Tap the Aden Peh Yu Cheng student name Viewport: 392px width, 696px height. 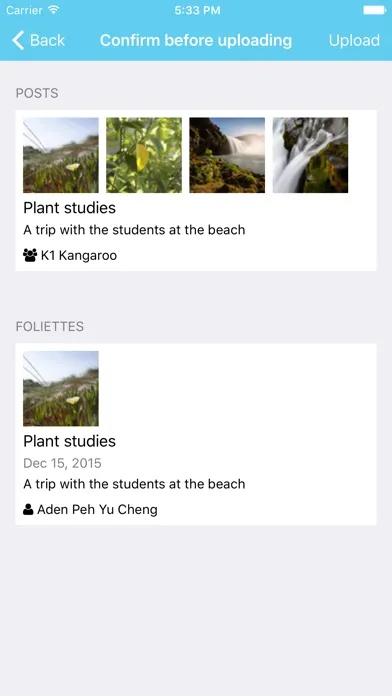97,510
